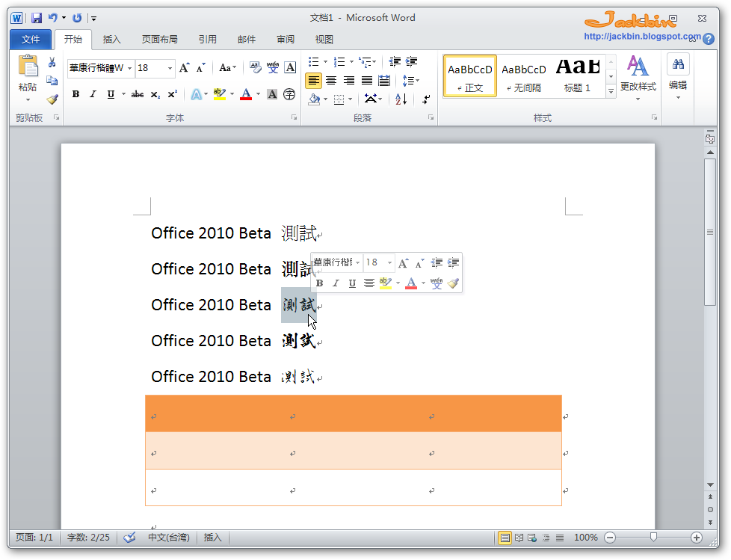731x560 pixels.
Task: Open bullets list dropdown
Action: pos(325,61)
